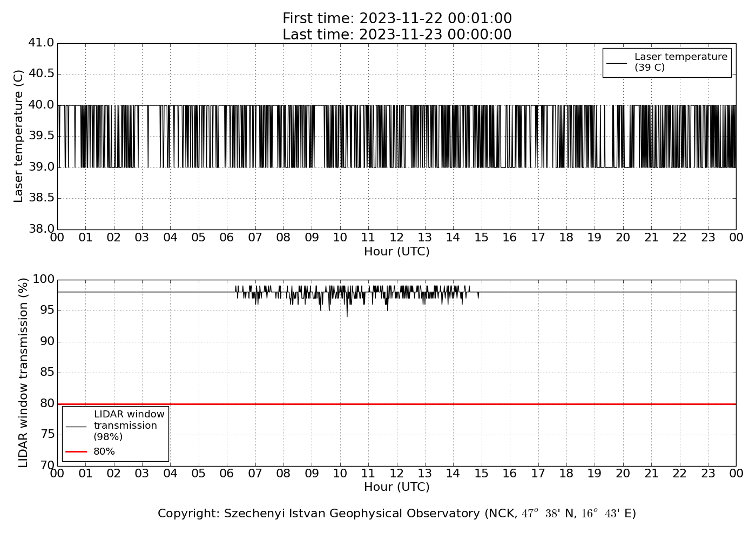Click the '80%' legend entry text
The width and height of the screenshot is (756, 540).
tap(104, 451)
